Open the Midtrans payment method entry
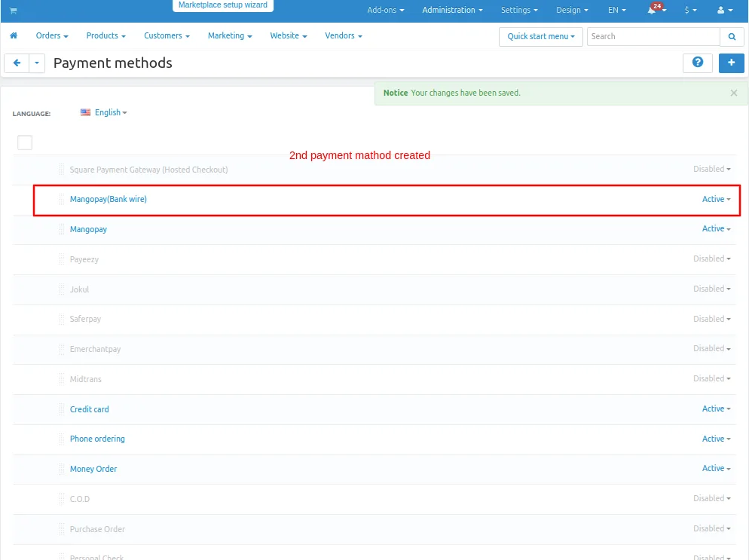749x560 pixels. 85,379
